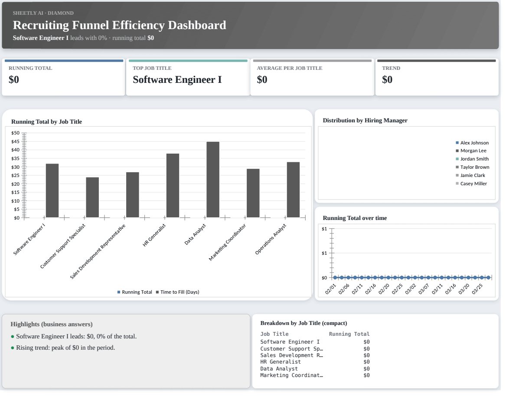Click the Jordan Smith legend color swatch
This screenshot has width=532, height=400.
point(457,159)
